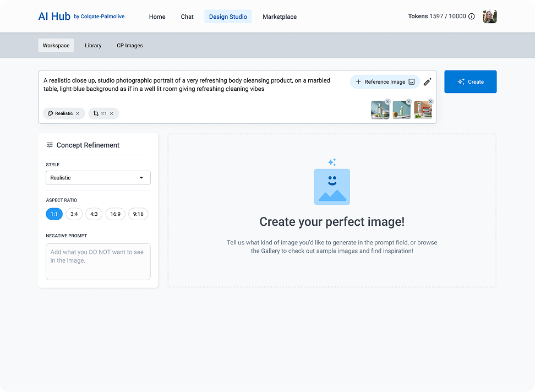
Task: Open the Style dropdown showing Realistic
Action: point(98,178)
